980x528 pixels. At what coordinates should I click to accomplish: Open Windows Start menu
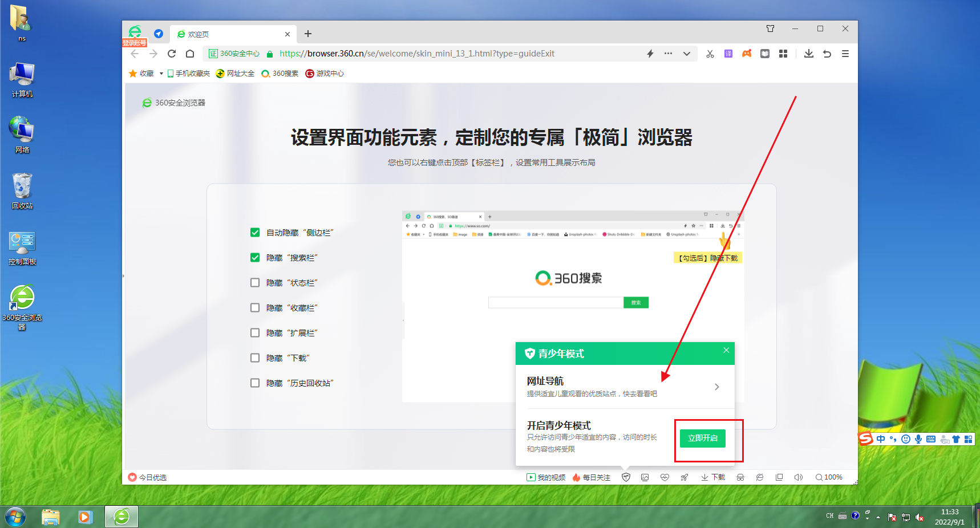coord(15,517)
